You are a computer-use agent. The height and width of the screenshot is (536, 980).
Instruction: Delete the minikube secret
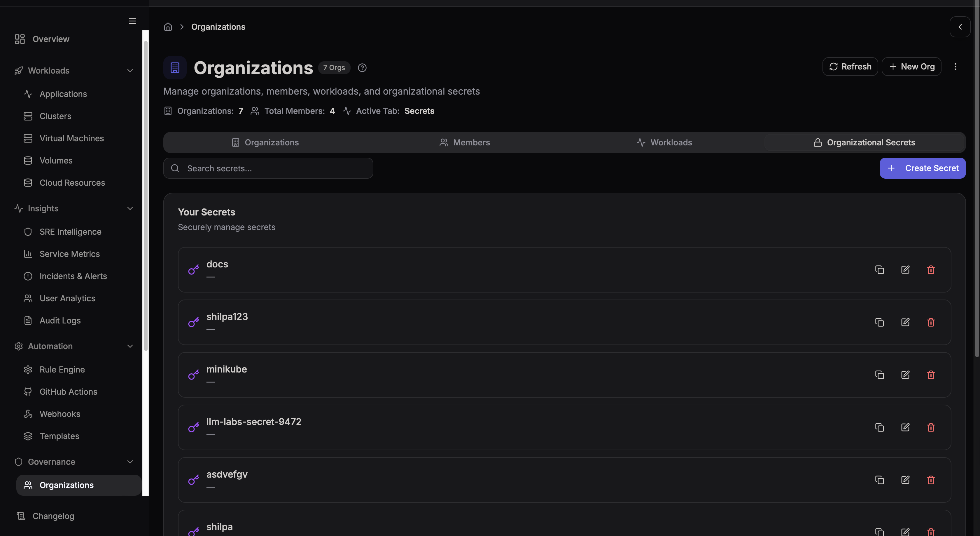pyautogui.click(x=930, y=375)
